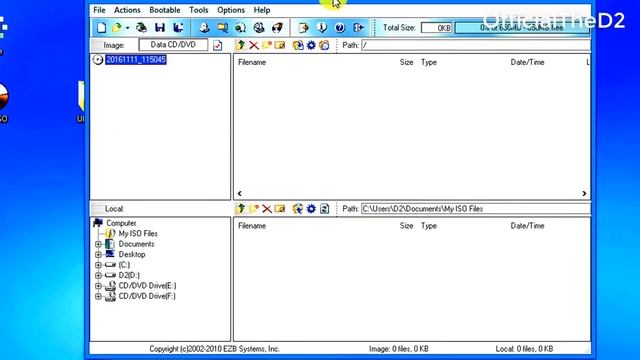
Task: Open the blue question mark Help icon
Action: point(340,28)
